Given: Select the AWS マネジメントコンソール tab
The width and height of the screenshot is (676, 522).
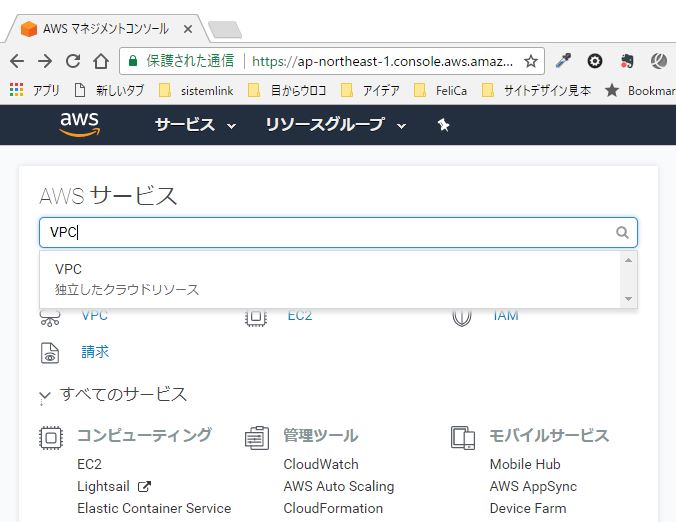Looking at the screenshot, I should click(x=106, y=29).
